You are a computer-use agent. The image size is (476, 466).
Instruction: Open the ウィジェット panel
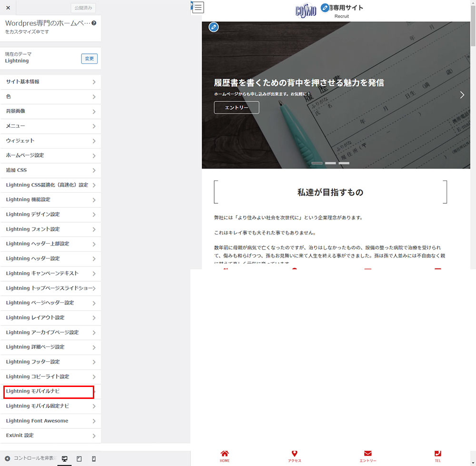pos(50,141)
